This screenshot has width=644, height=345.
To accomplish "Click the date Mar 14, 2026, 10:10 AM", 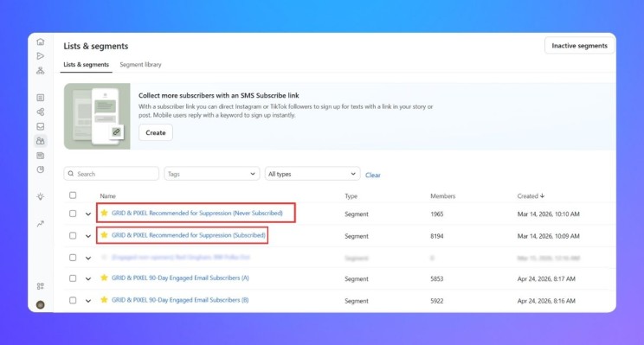I will tap(548, 214).
